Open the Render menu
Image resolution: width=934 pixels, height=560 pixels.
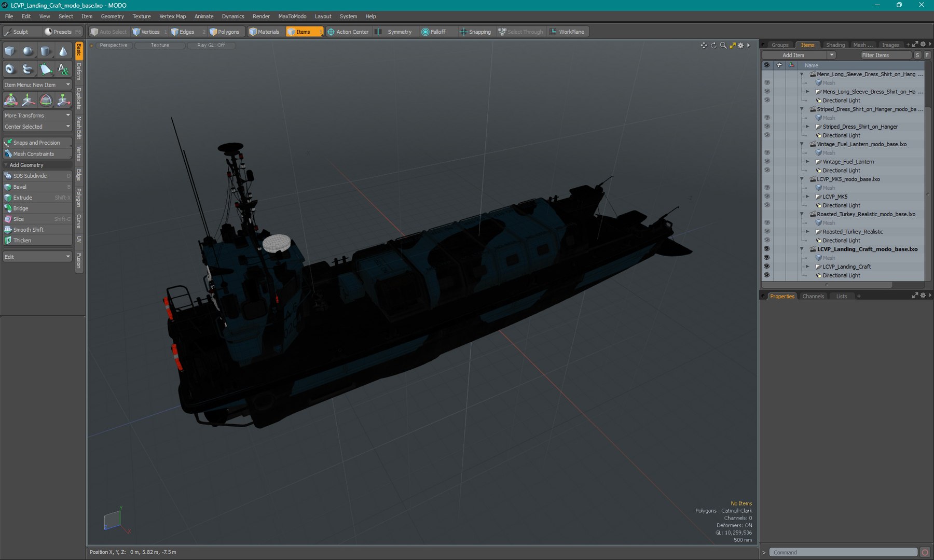tap(261, 16)
